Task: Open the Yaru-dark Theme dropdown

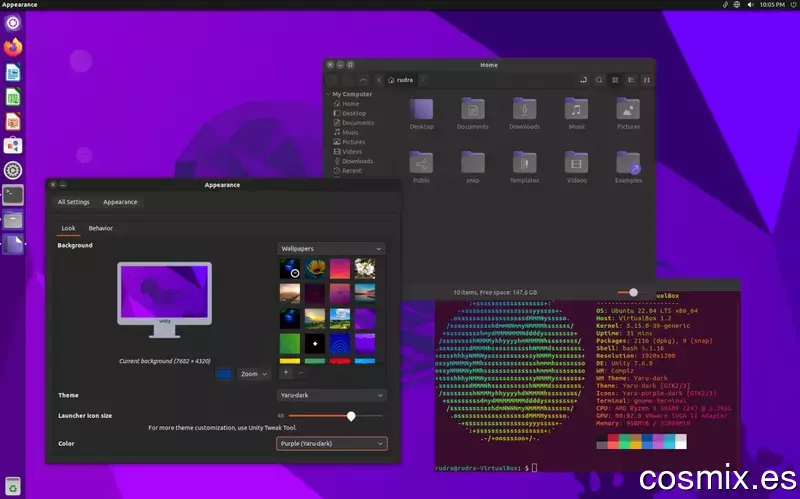Action: coord(332,395)
